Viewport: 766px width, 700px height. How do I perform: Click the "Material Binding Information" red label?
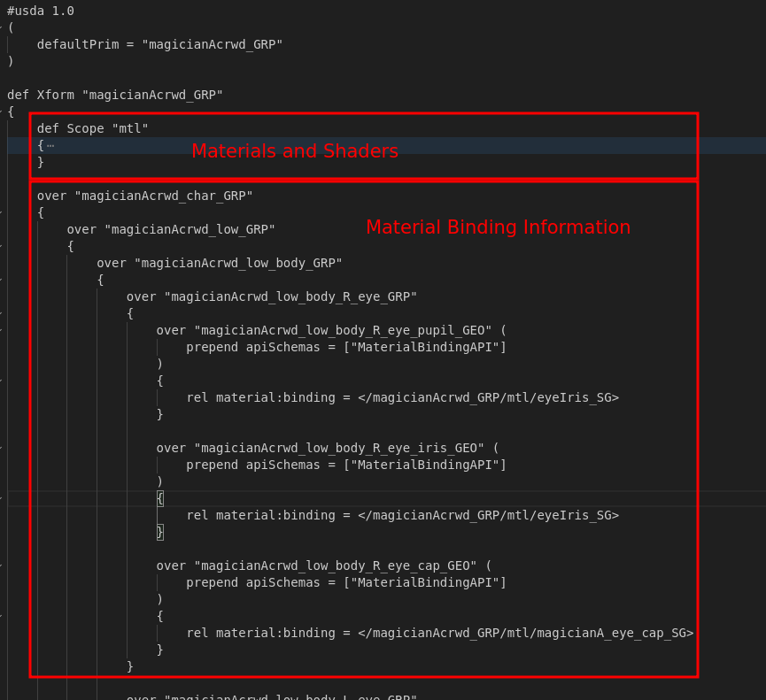point(498,227)
